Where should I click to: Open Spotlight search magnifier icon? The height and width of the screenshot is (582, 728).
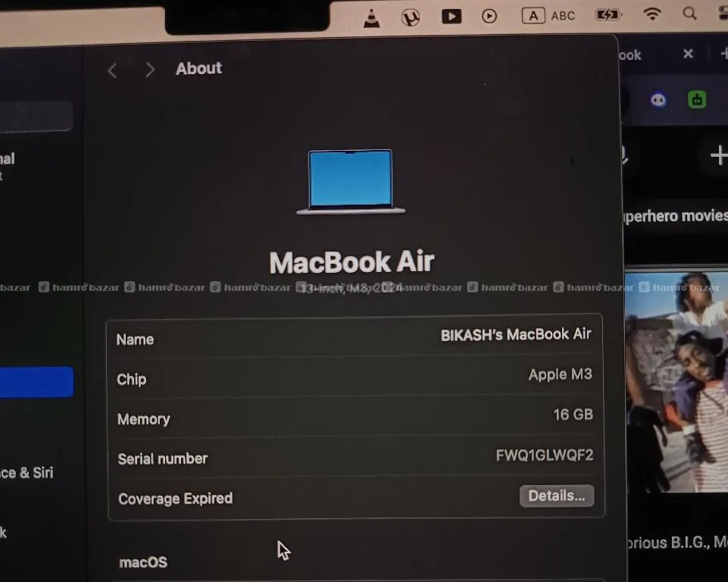tap(689, 14)
